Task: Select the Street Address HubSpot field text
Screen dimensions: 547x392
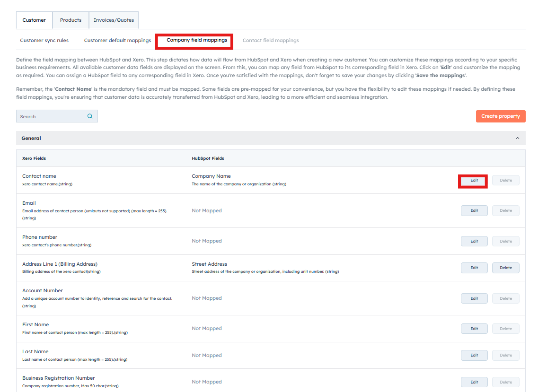Action: (209, 264)
